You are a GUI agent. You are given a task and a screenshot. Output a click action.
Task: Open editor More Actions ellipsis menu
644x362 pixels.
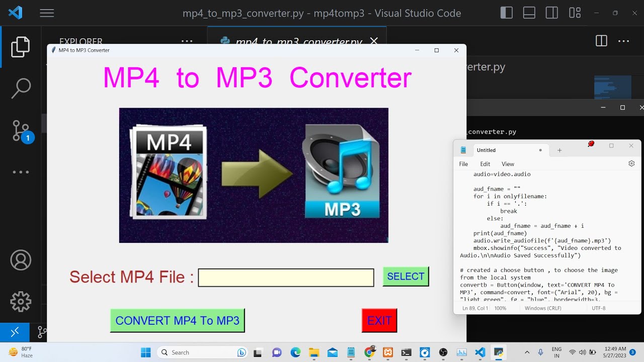point(624,41)
